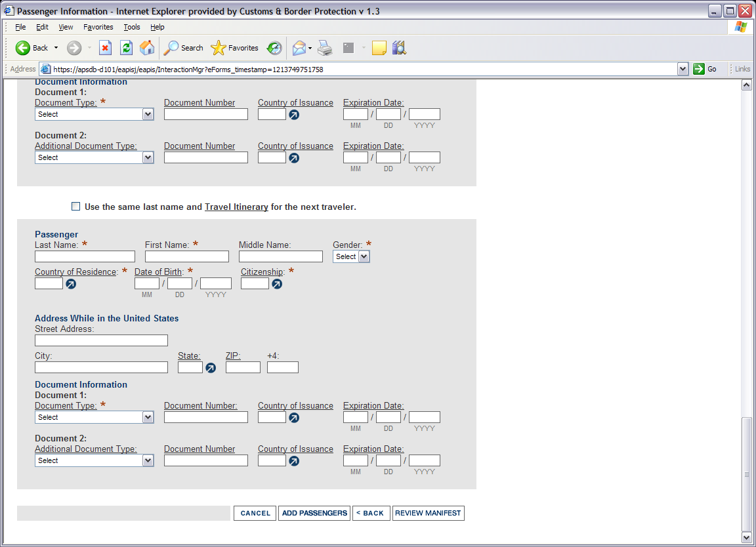
Task: Click the green Back arrow icon
Action: pos(23,48)
